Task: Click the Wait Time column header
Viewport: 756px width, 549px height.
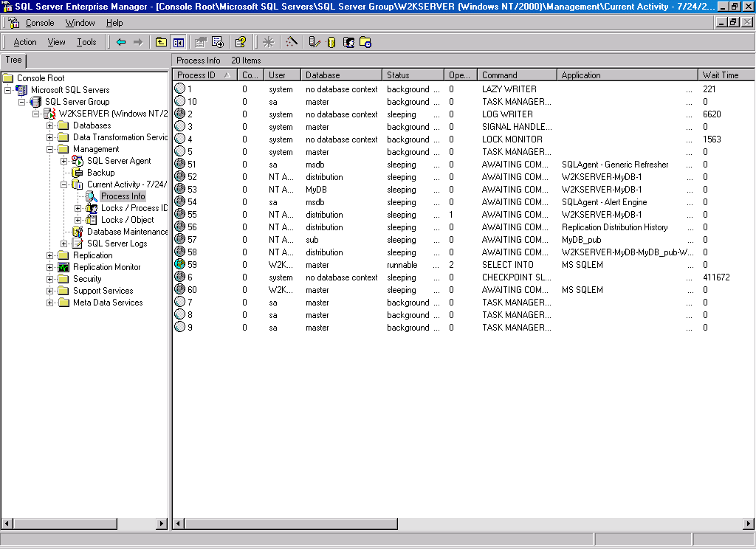Action: (725, 75)
